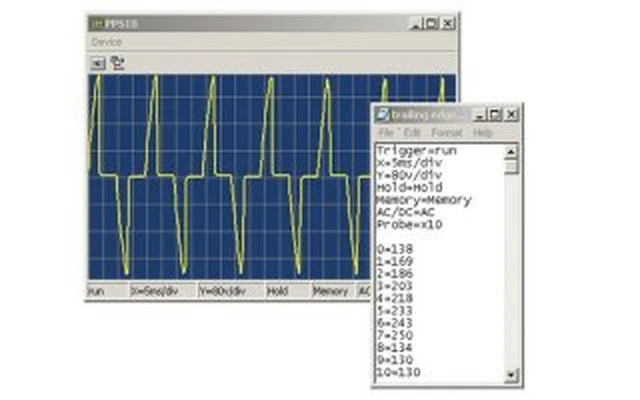Click the 'Memory' status bar entry
Screen dimensions: 640x400
333,291
